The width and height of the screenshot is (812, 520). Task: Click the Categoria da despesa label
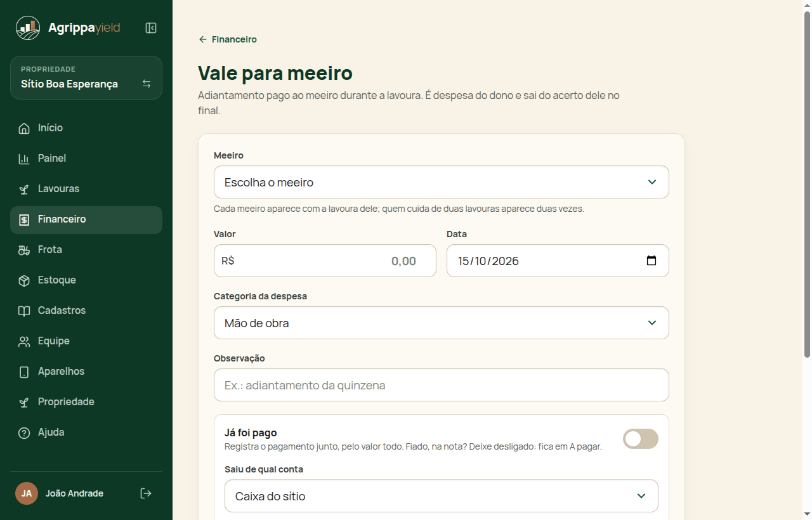pos(260,296)
